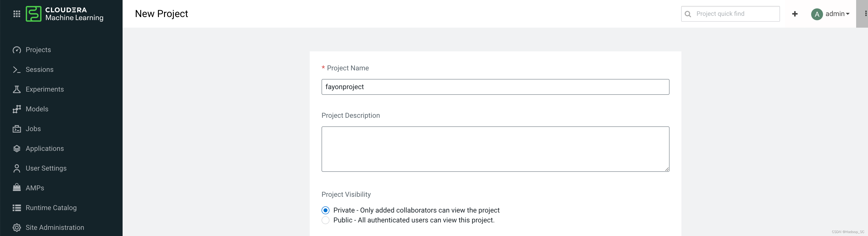Viewport: 868px width, 236px height.
Task: Select the Private visibility radio button
Action: (x=325, y=210)
